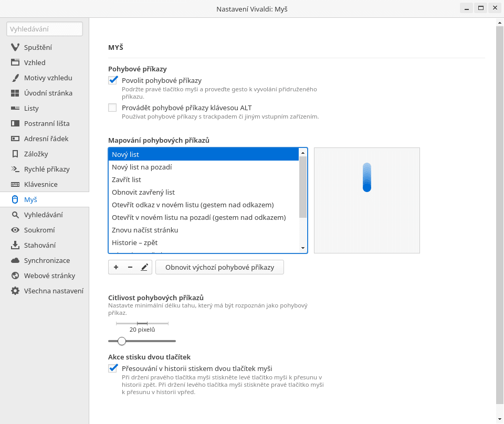Focus the Vyhledávání search field
Image resolution: width=504 pixels, height=424 pixels.
point(44,29)
